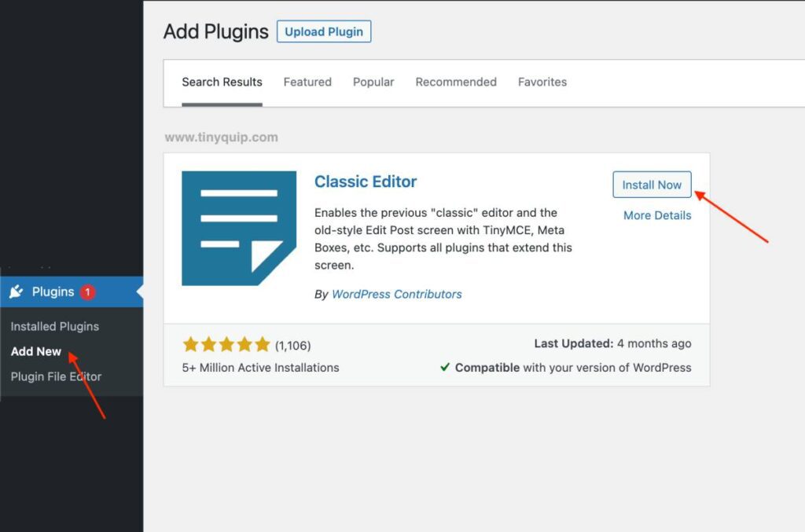Open the Plugin File Editor

click(x=56, y=376)
